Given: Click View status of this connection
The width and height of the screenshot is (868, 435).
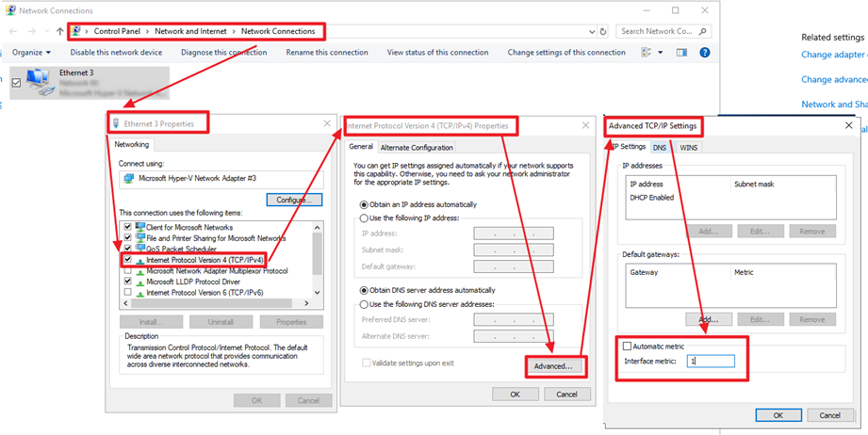Looking at the screenshot, I should coord(437,53).
